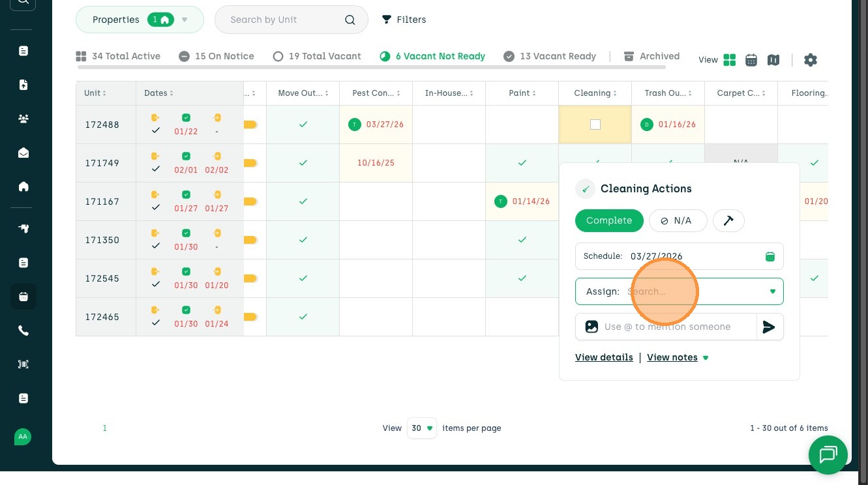Click the phone icon in sidebar
The image size is (868, 485).
click(x=23, y=331)
